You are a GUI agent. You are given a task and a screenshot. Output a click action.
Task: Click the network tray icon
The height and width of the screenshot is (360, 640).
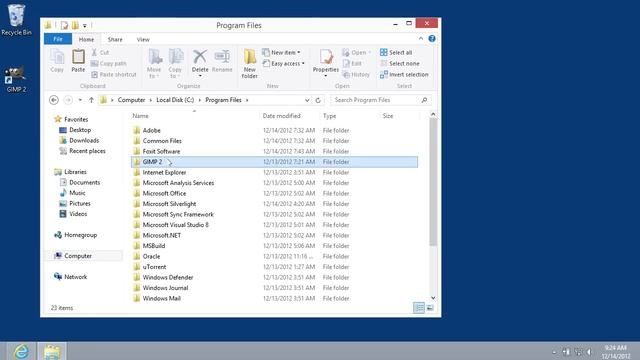coord(578,352)
